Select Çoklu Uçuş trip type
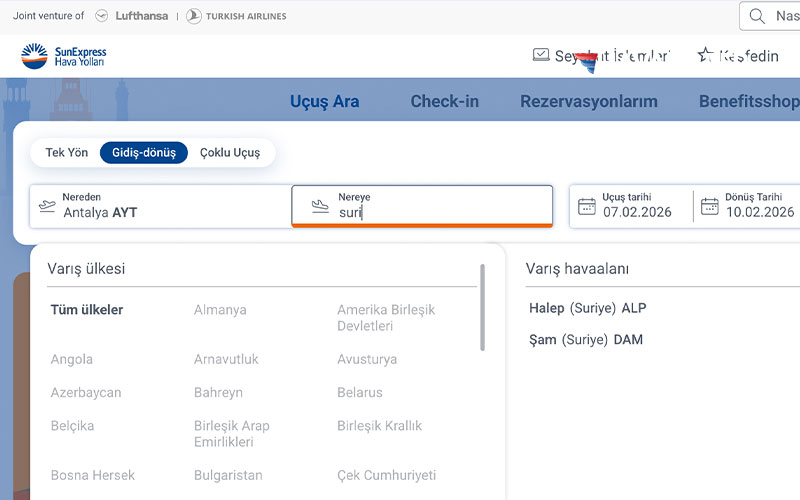The height and width of the screenshot is (500, 800). [230, 153]
